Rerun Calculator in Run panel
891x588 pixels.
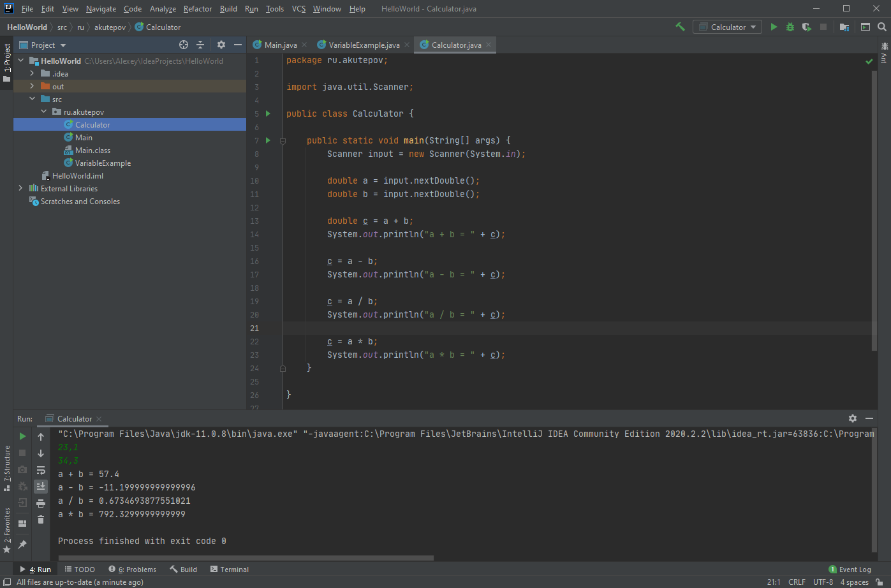click(22, 436)
